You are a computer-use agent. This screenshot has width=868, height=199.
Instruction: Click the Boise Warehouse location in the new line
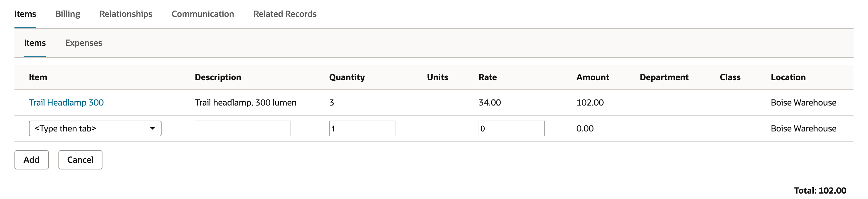tap(804, 128)
